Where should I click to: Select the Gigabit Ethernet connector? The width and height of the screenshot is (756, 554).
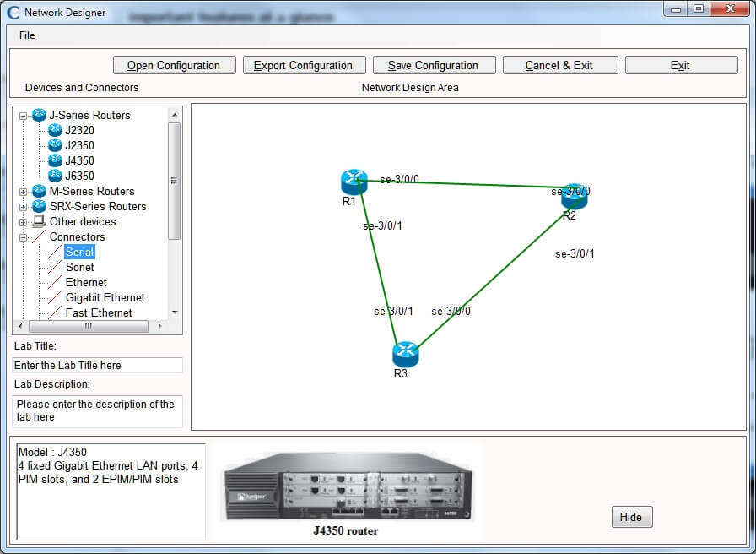(x=105, y=297)
